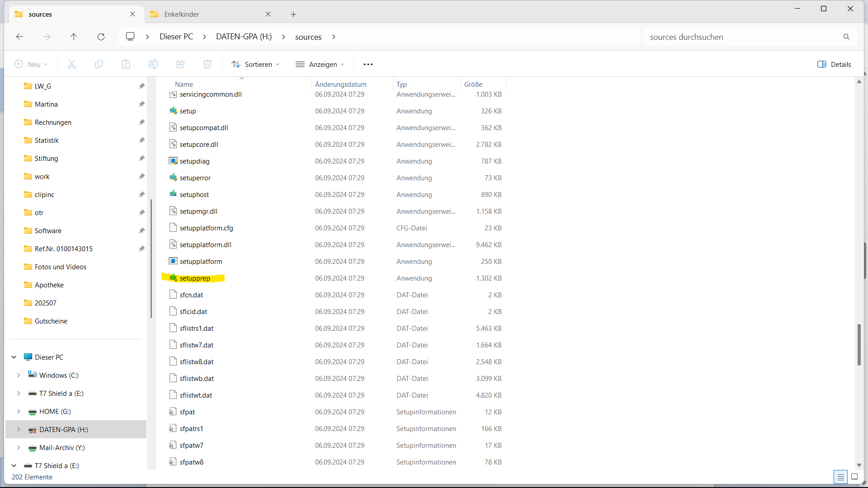The image size is (868, 488).
Task: Select the sfcn.dat file
Action: (191, 295)
